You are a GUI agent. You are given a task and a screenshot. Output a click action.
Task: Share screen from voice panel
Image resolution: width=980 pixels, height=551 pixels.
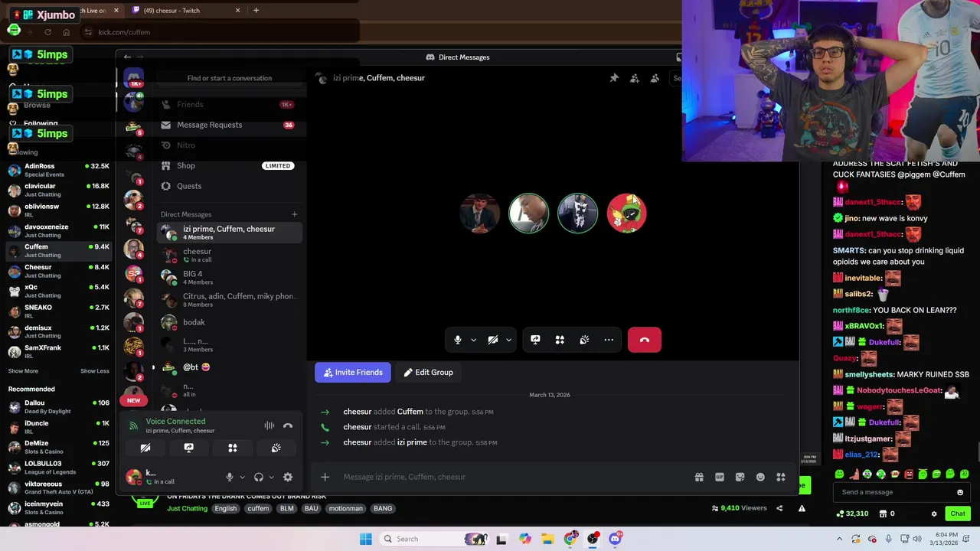coord(189,448)
